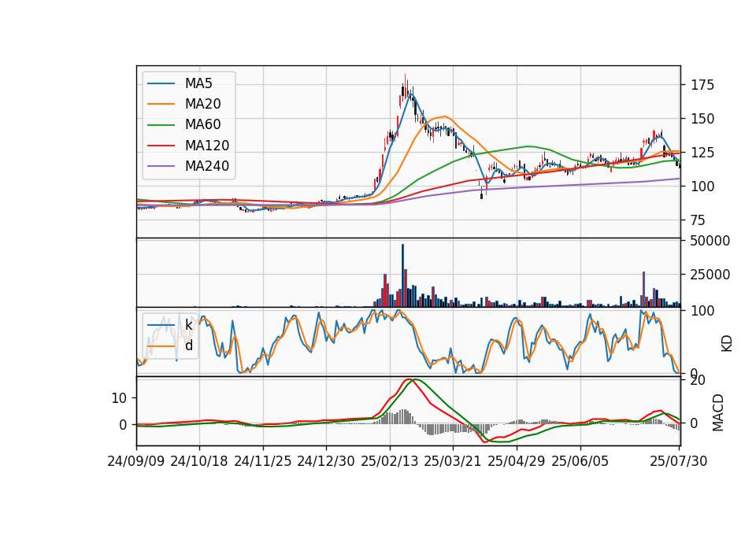The image size is (756, 543).
Task: Click the MACD axis title
Action: tap(718, 412)
